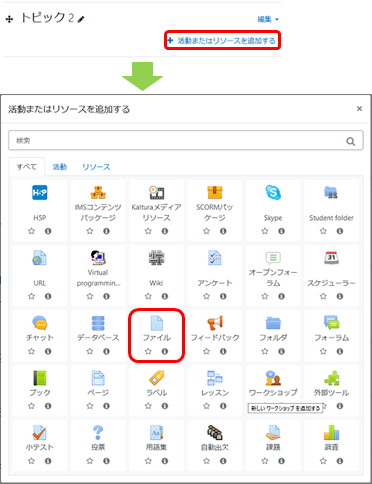Star the 小テスト activity

[x=31, y=461]
